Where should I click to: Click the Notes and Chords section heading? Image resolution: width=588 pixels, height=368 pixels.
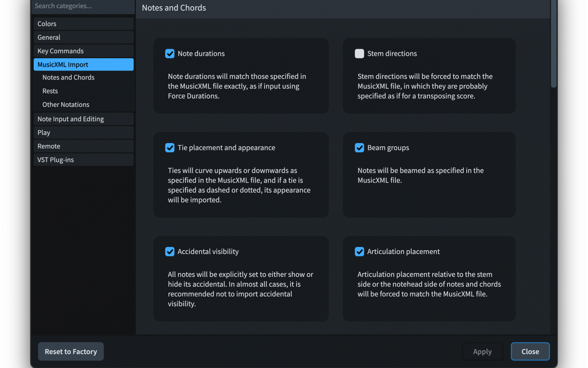pos(174,8)
